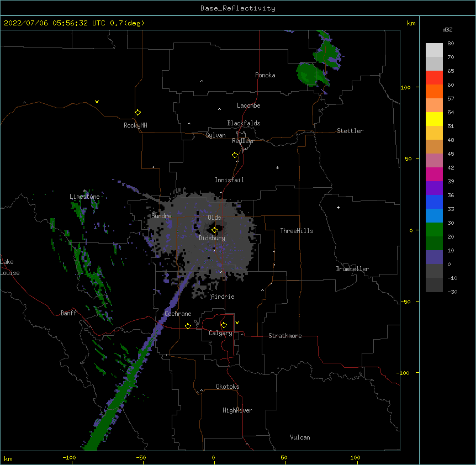Click the Strathmore town label
476x465 pixels.
[285, 336]
